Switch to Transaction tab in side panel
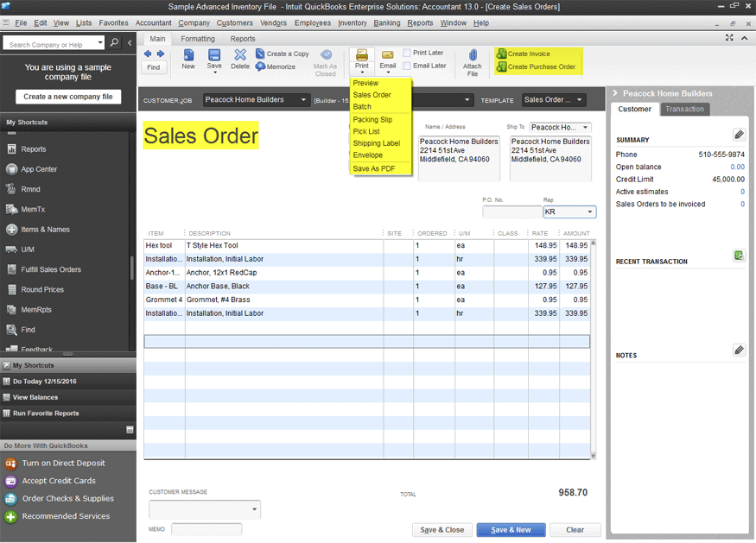Screen dimensions: 756x543 tap(684, 109)
